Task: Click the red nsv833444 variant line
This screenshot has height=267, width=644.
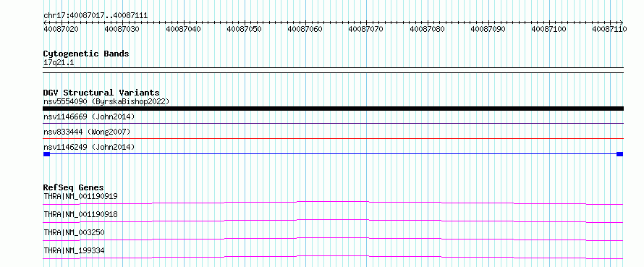Action: 333,138
